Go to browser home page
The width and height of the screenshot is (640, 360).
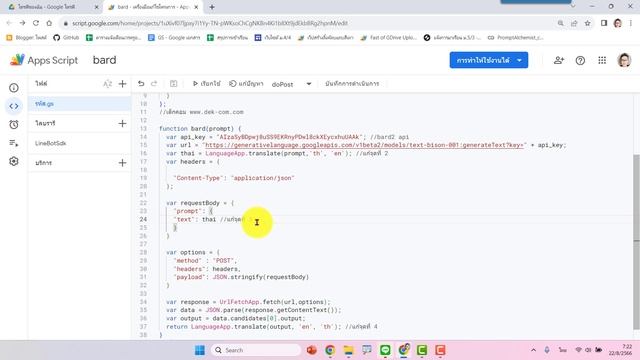(x=49, y=23)
